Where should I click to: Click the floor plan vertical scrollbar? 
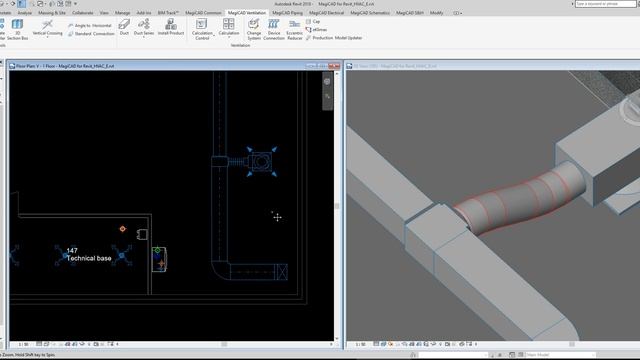[337, 206]
